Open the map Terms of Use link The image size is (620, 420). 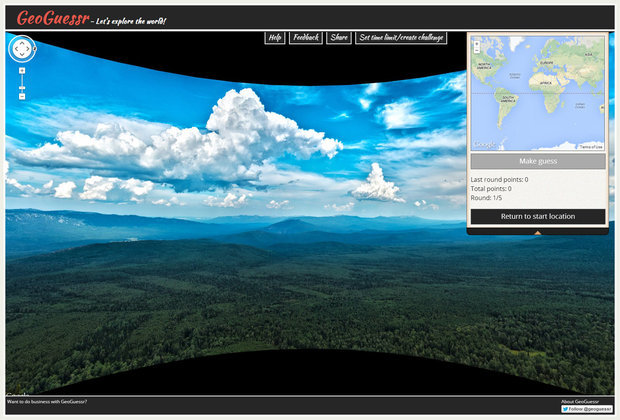[x=591, y=147]
